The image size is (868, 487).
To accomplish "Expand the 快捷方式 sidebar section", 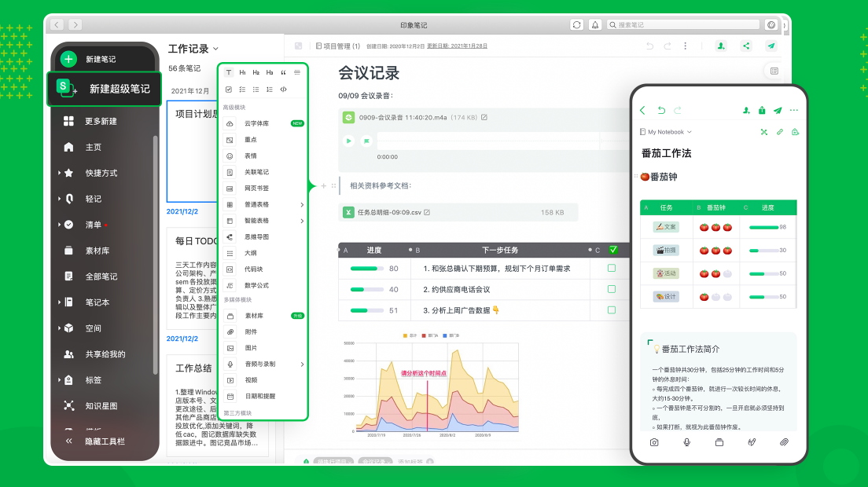I will coord(59,173).
